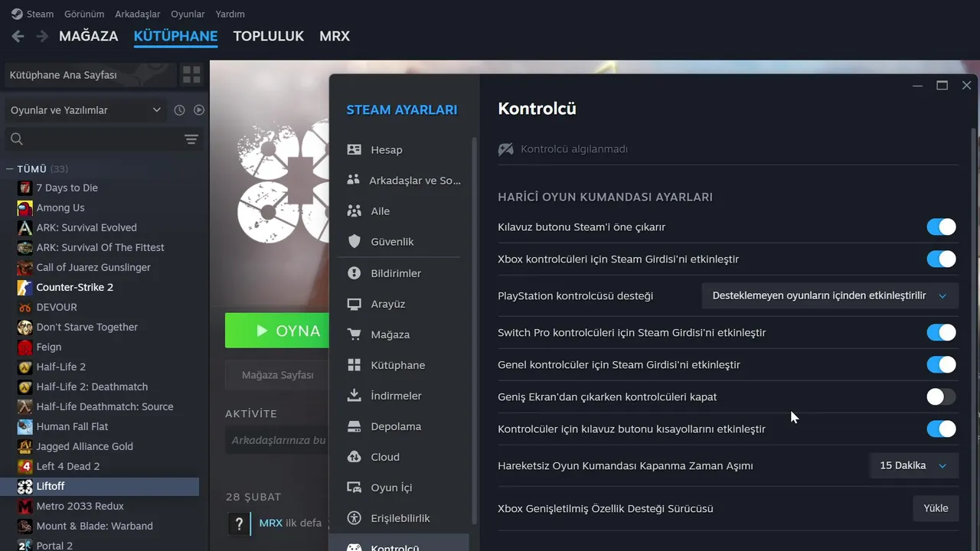This screenshot has width=980, height=551.
Task: Go back with the left arrow
Action: point(18,36)
